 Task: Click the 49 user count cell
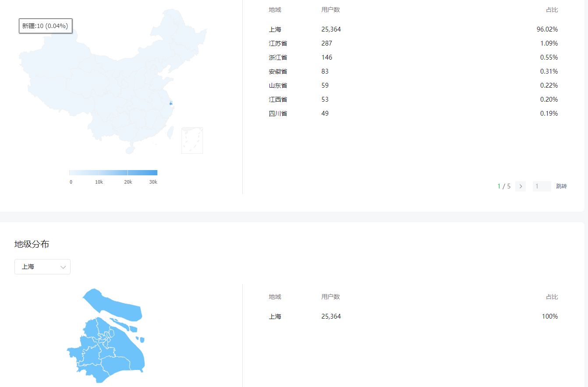[x=325, y=114]
